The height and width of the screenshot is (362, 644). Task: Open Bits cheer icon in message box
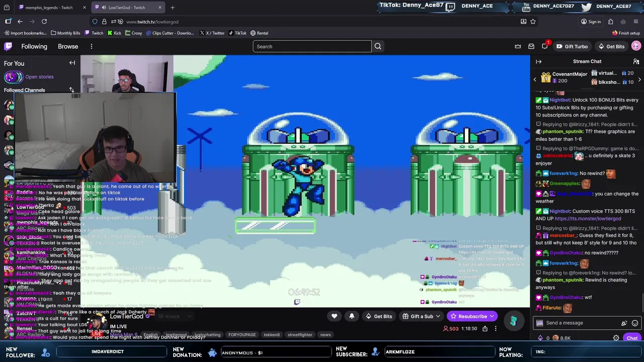coord(624,323)
